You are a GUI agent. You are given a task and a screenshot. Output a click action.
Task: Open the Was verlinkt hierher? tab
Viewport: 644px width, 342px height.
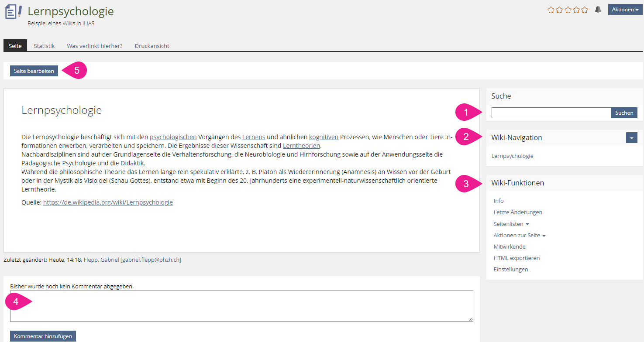(x=94, y=46)
